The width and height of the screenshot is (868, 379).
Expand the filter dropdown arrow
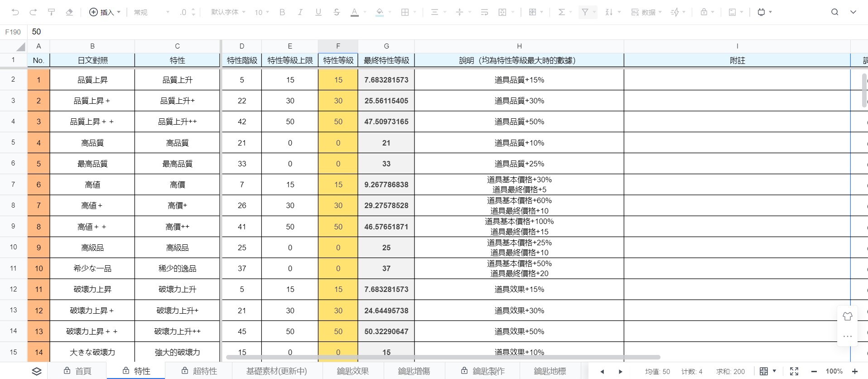[x=594, y=12]
